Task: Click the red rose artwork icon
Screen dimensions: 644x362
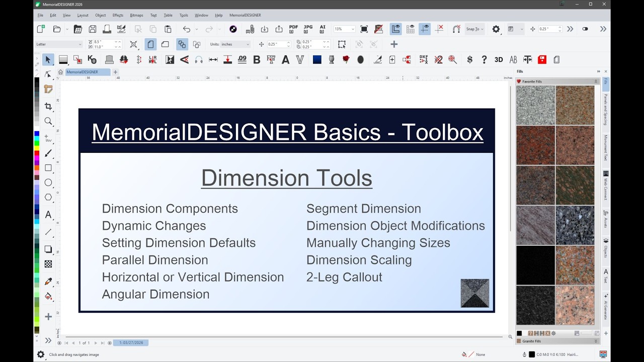Action: pos(346,60)
